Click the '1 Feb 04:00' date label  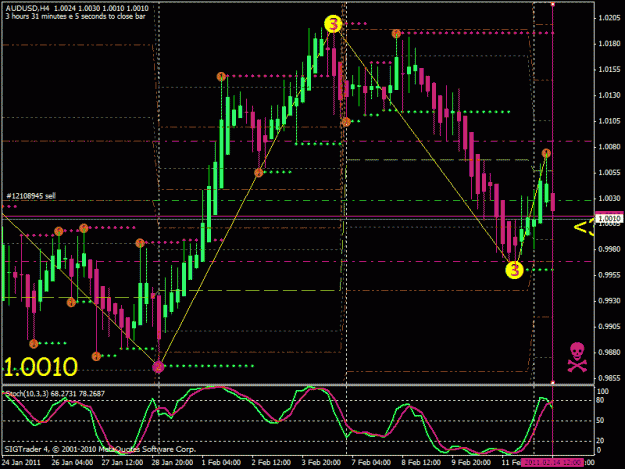coord(221,462)
